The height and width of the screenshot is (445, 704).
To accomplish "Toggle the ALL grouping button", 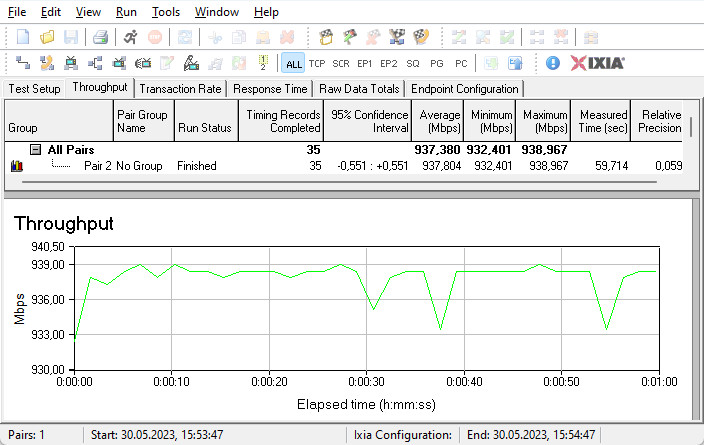I will (x=294, y=64).
